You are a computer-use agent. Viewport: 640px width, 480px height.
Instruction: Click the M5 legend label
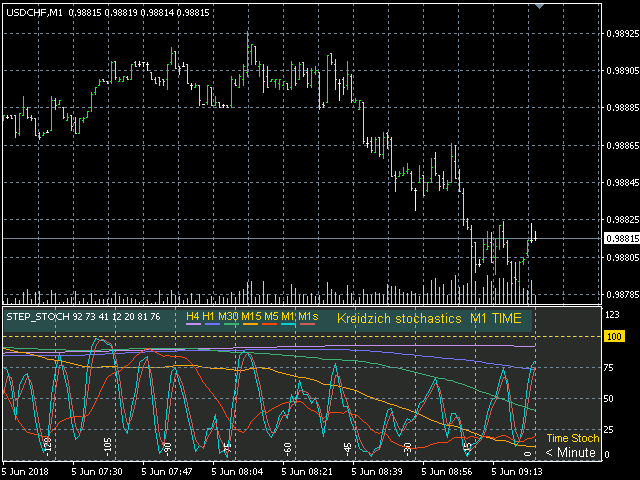pos(272,317)
